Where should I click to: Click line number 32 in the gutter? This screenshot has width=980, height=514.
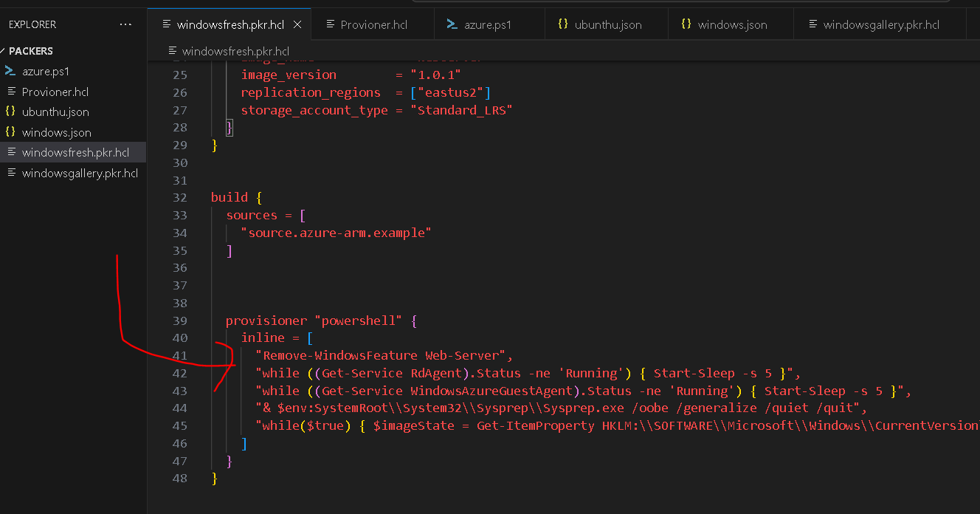pos(180,198)
